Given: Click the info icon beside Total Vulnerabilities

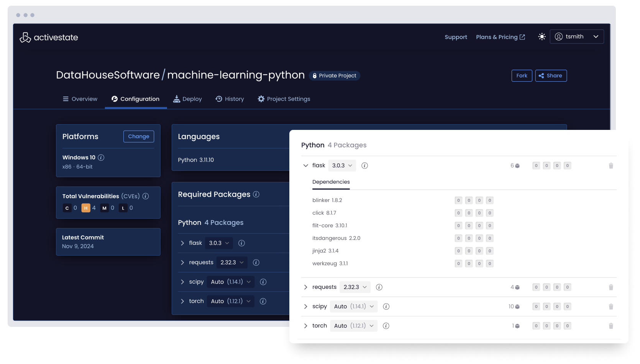Looking at the screenshot, I should (x=146, y=196).
